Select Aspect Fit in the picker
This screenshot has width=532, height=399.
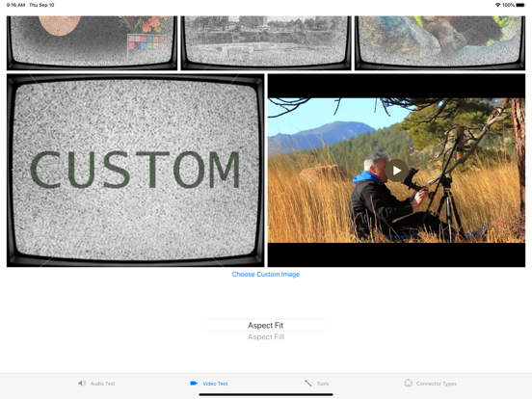click(266, 325)
